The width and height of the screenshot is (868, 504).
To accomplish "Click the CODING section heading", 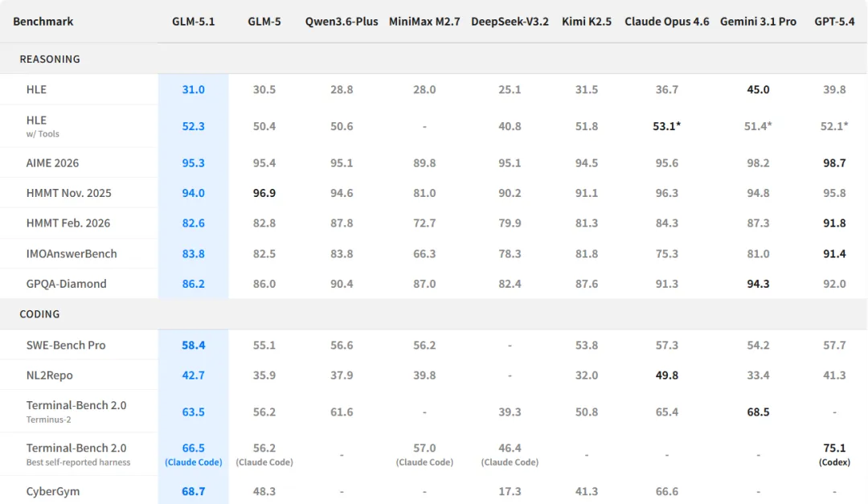I will pyautogui.click(x=39, y=314).
